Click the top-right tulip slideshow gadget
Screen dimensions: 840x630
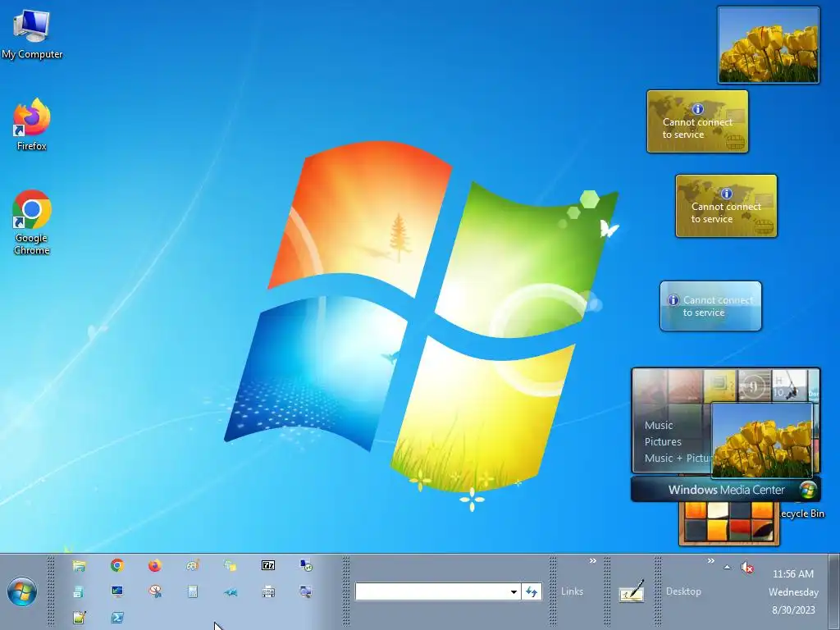point(768,45)
